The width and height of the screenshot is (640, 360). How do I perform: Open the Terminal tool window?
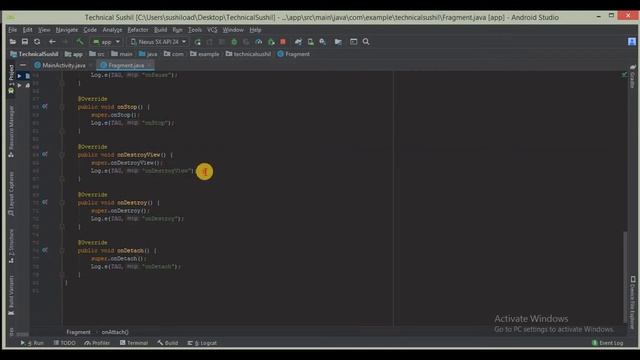(x=134, y=343)
